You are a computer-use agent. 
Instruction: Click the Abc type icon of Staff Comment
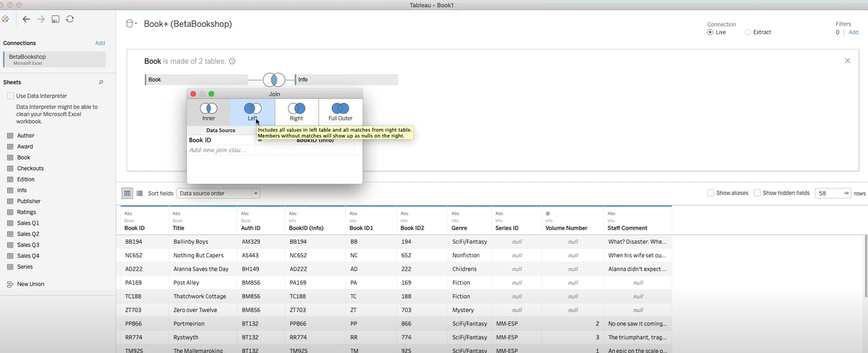coord(612,213)
